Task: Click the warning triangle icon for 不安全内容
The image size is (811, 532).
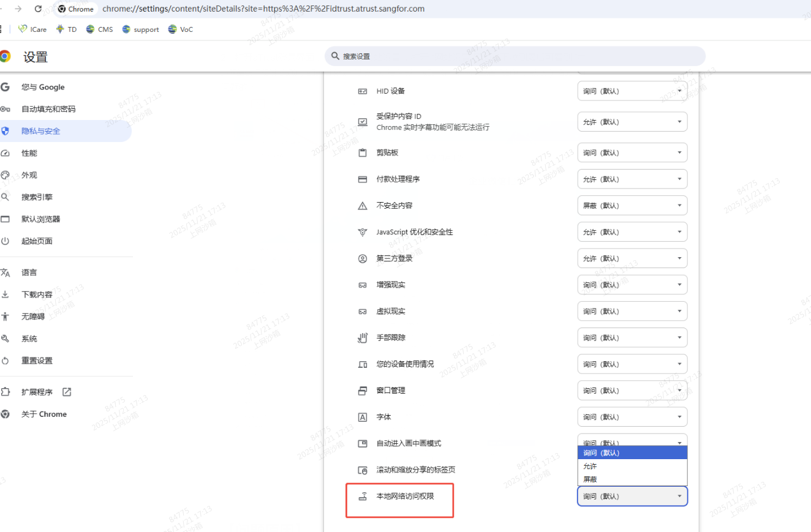Action: point(363,206)
